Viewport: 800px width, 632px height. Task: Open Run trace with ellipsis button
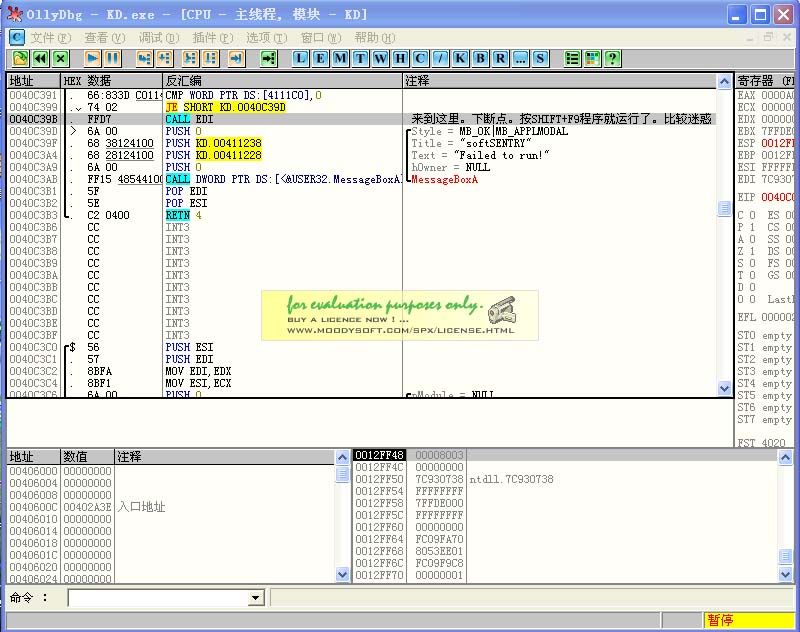click(x=520, y=59)
